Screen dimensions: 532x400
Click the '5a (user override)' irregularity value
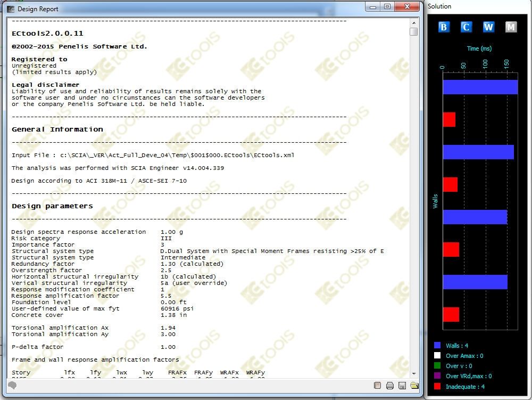[194, 283]
